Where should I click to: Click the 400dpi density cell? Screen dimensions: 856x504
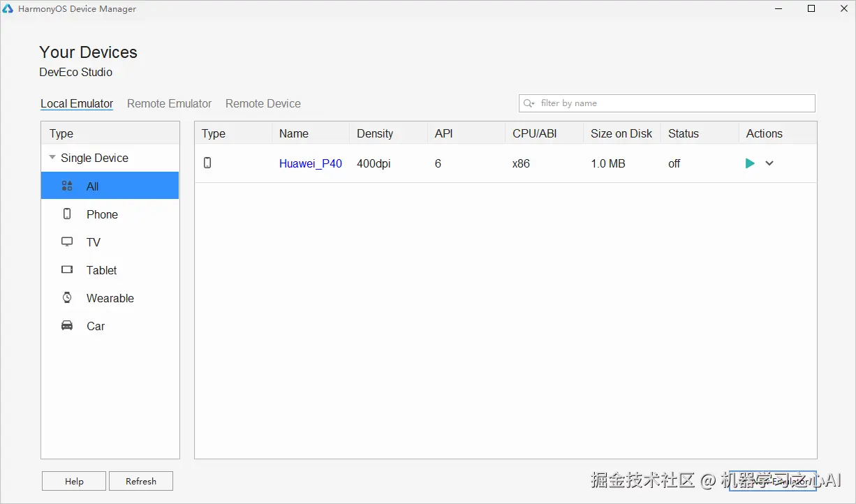pos(374,163)
